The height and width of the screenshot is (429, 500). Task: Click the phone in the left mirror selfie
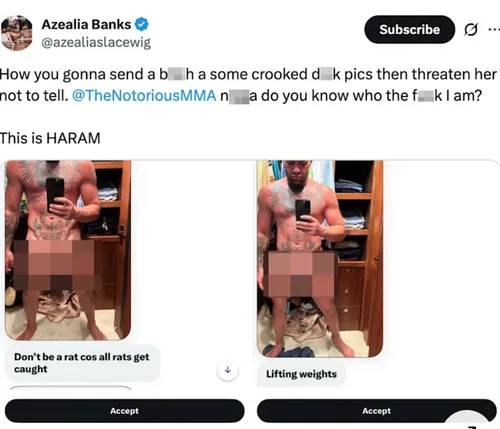[x=55, y=194]
